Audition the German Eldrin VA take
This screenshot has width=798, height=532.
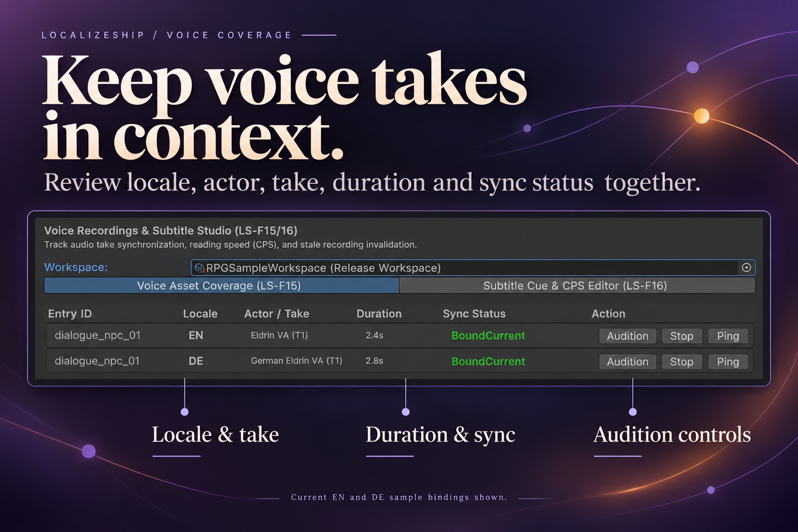[628, 362]
